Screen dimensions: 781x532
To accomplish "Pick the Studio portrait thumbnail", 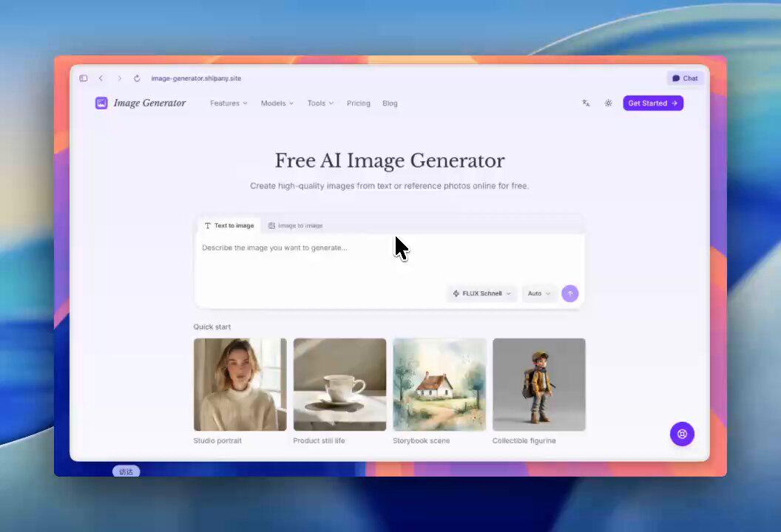I will (240, 384).
